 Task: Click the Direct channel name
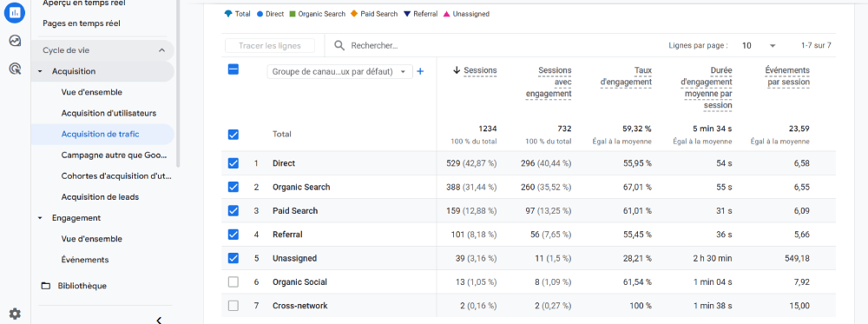284,163
